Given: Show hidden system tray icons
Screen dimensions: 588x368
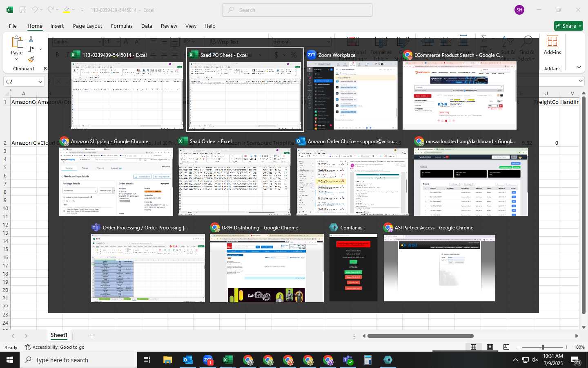Looking at the screenshot, I should point(515,360).
